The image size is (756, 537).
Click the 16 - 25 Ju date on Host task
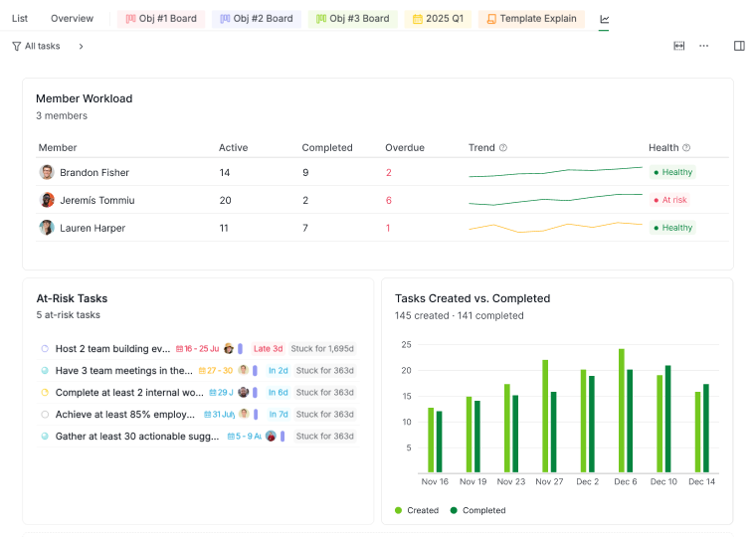197,348
